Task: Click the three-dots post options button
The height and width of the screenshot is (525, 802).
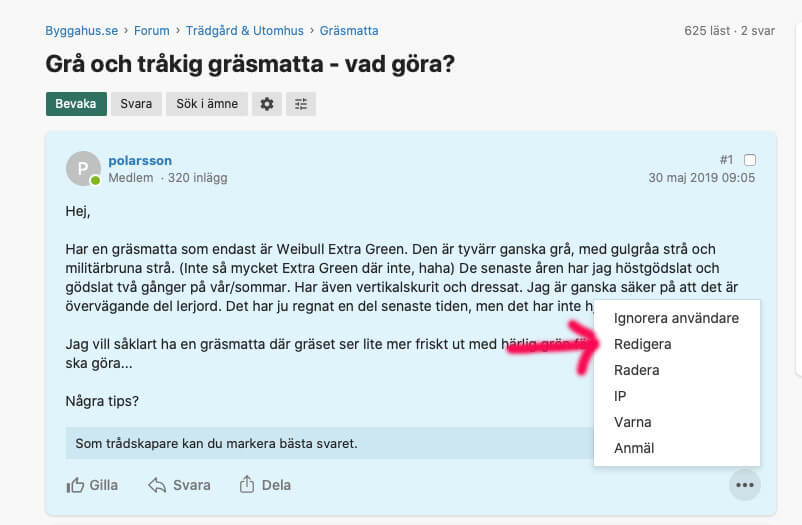Action: (x=744, y=485)
